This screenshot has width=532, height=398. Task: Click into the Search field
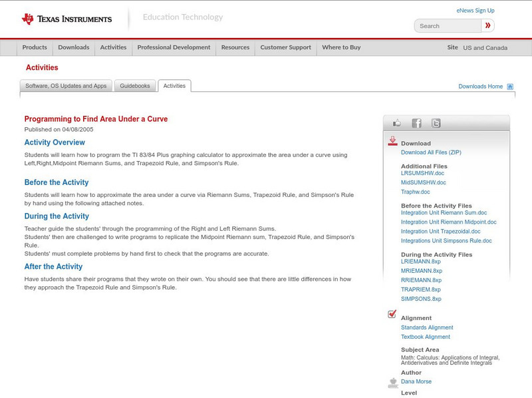[448, 26]
